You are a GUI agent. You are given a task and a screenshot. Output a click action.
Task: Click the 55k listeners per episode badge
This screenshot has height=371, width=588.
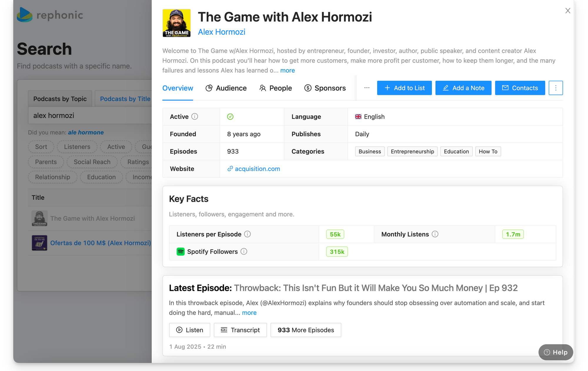point(335,234)
